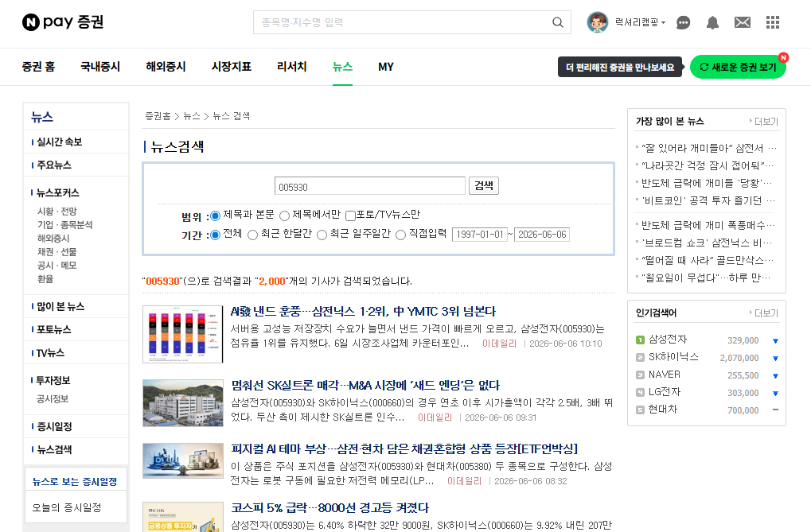The height and width of the screenshot is (532, 811).
Task: Open thumbnail of SK실트론 매각 article
Action: (x=182, y=402)
